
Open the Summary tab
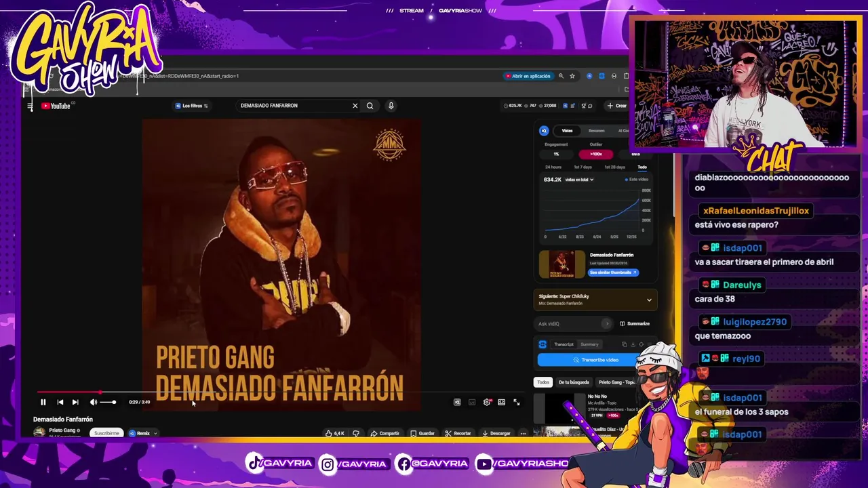click(x=589, y=344)
